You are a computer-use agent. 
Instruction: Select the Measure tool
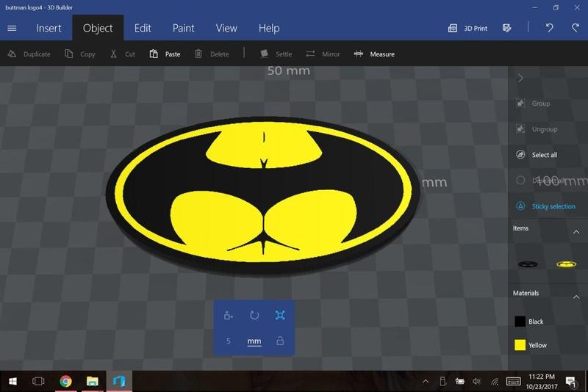pos(359,54)
